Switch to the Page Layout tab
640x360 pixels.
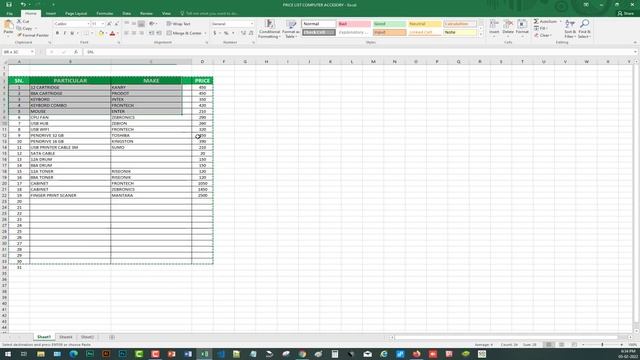pos(76,13)
